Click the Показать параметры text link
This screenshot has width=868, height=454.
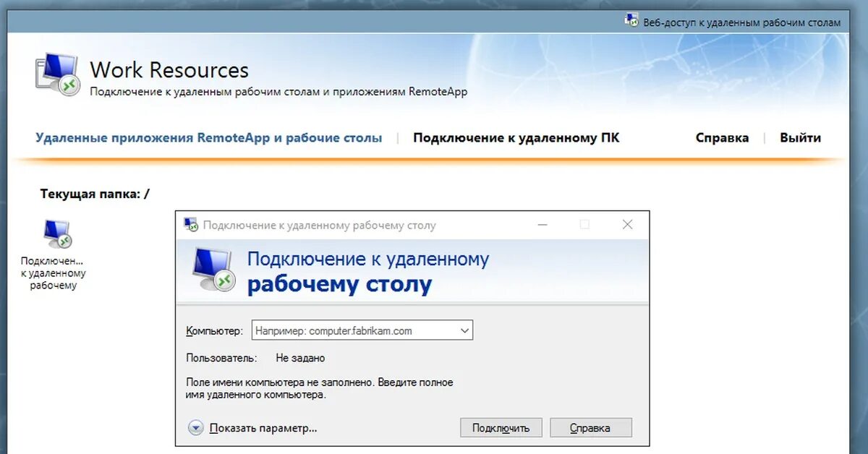[263, 428]
